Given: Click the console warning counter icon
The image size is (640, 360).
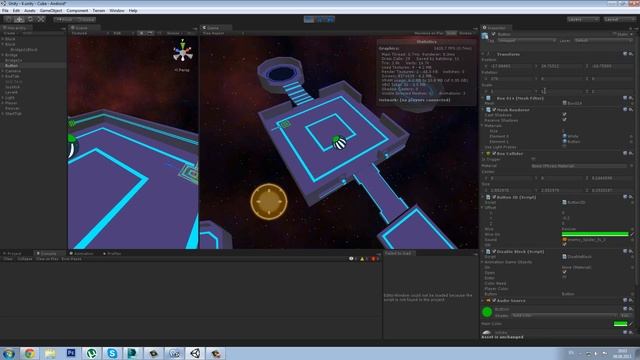Looking at the screenshot, I should [x=363, y=259].
